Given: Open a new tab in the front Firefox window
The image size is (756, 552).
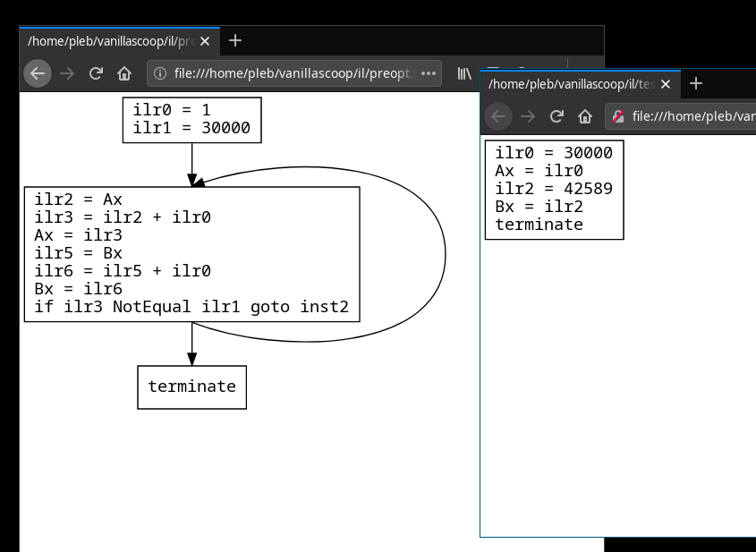Looking at the screenshot, I should tap(696, 84).
